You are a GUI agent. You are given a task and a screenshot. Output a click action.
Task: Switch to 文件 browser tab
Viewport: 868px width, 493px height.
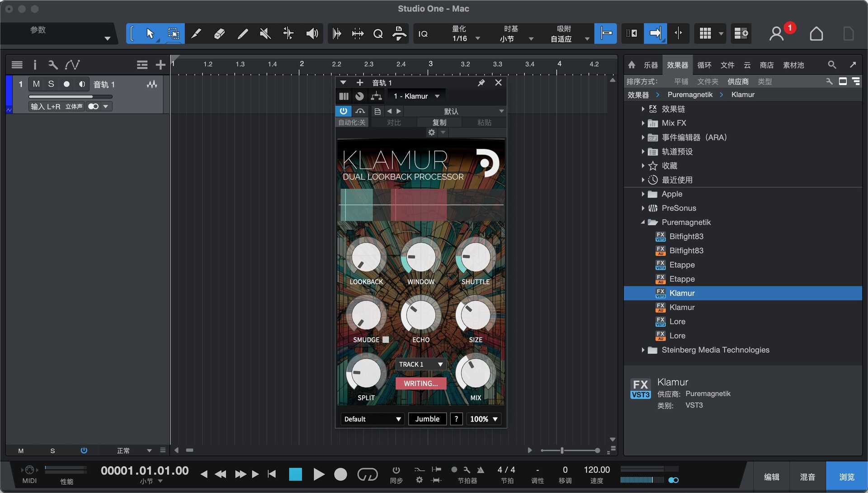tap(727, 65)
